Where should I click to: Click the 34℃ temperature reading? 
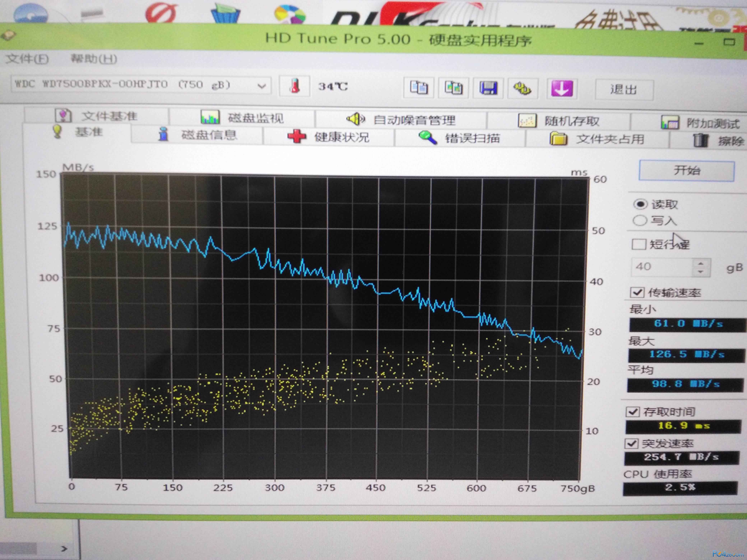click(333, 87)
